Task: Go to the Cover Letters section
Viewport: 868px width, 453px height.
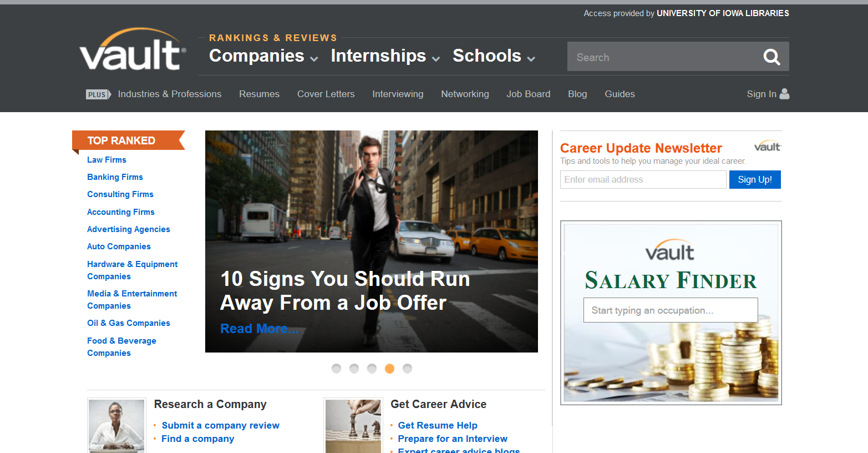Action: [326, 94]
